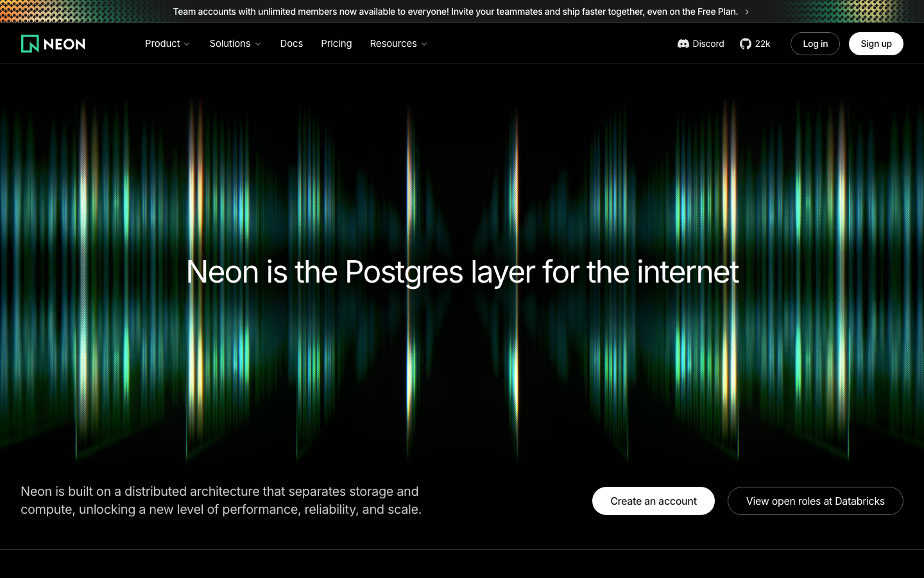Click the Neon logo icon

click(30, 44)
